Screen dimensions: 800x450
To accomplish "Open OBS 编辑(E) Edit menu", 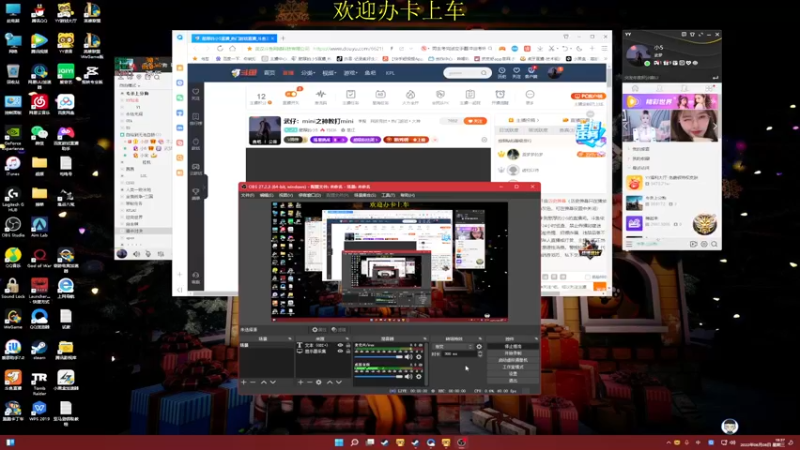I will pyautogui.click(x=266, y=195).
